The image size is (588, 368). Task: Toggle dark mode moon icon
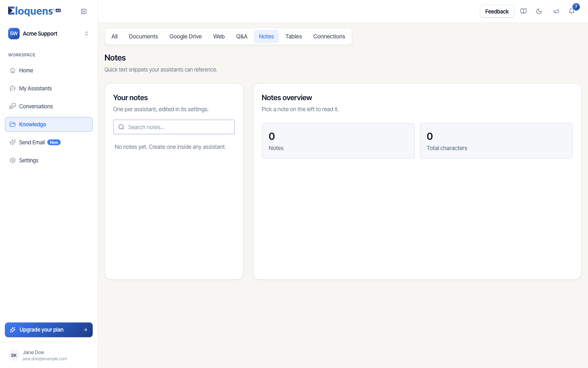(539, 11)
